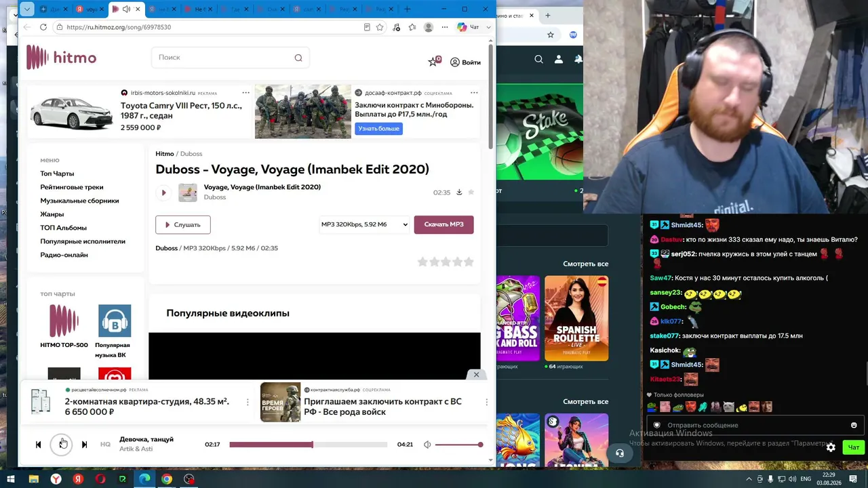Screen dimensions: 868x488
Task: Open Google Chrome from the taskbar
Action: tap(167, 479)
